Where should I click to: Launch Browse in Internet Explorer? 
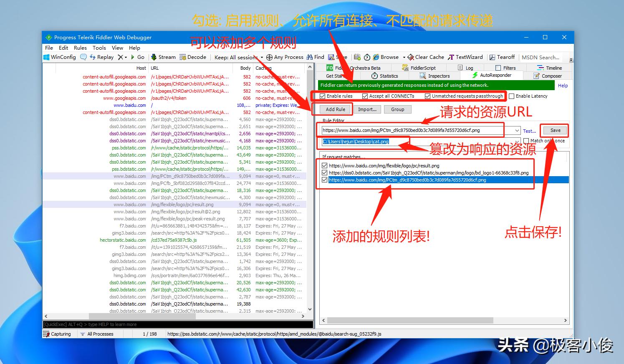[386, 57]
